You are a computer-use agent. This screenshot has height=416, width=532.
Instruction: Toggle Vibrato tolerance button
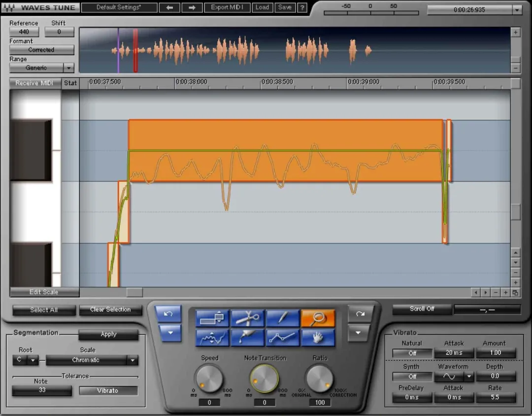(x=108, y=390)
